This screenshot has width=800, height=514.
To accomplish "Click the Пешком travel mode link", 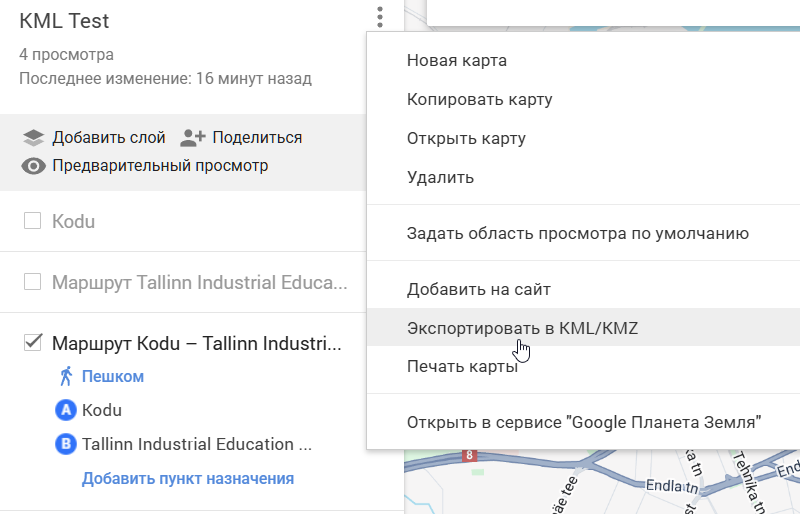I will coord(113,376).
